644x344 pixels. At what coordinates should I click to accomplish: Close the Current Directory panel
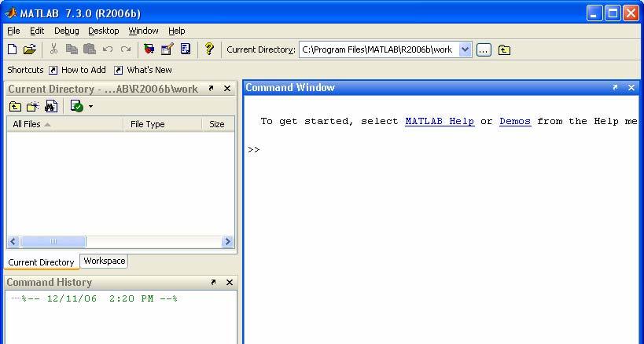227,88
